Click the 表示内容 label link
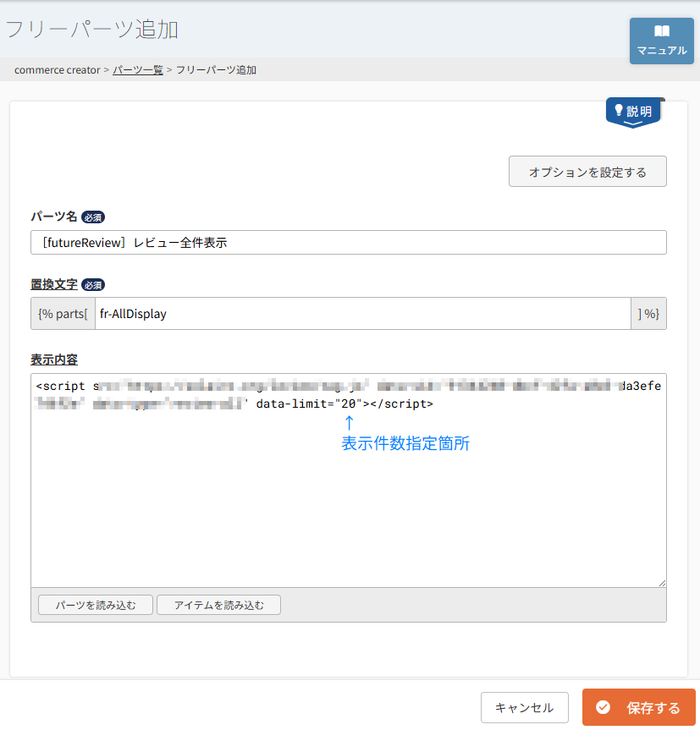This screenshot has width=700, height=730. (x=54, y=360)
